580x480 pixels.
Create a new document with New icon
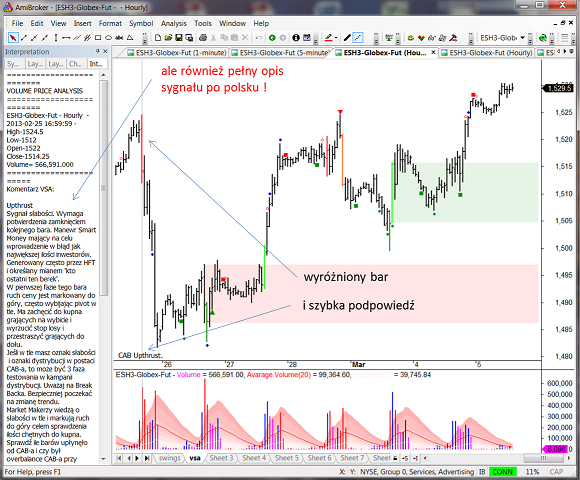tap(158, 38)
